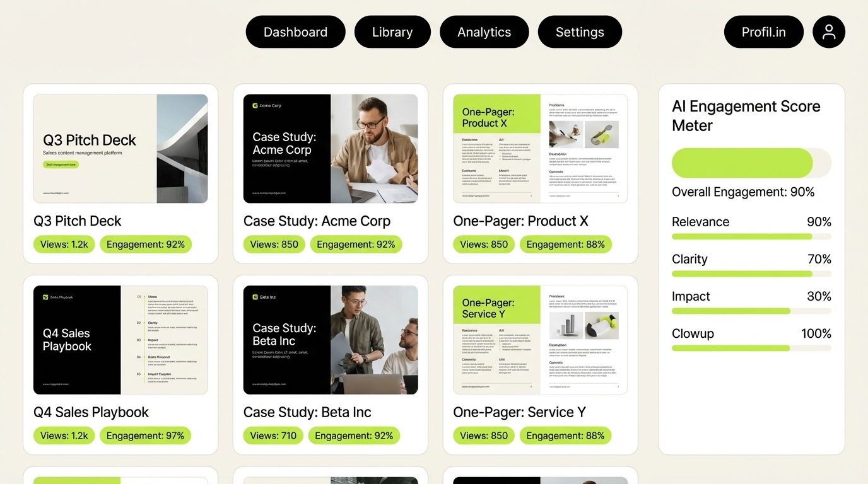Navigate to the Dashboard tab
The width and height of the screenshot is (868, 484).
[x=295, y=32]
